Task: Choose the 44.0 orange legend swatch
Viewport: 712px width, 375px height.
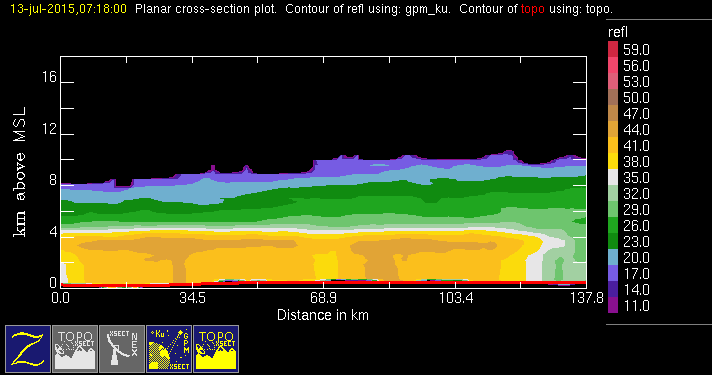Action: (x=613, y=129)
